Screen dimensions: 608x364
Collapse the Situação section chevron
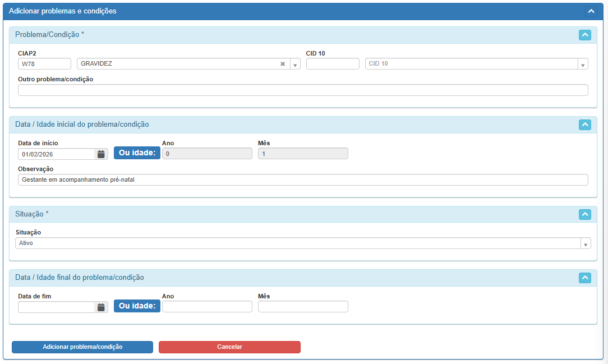click(x=584, y=214)
